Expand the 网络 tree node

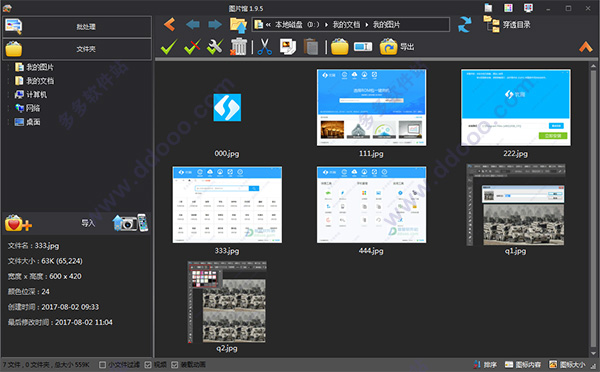[x=9, y=108]
